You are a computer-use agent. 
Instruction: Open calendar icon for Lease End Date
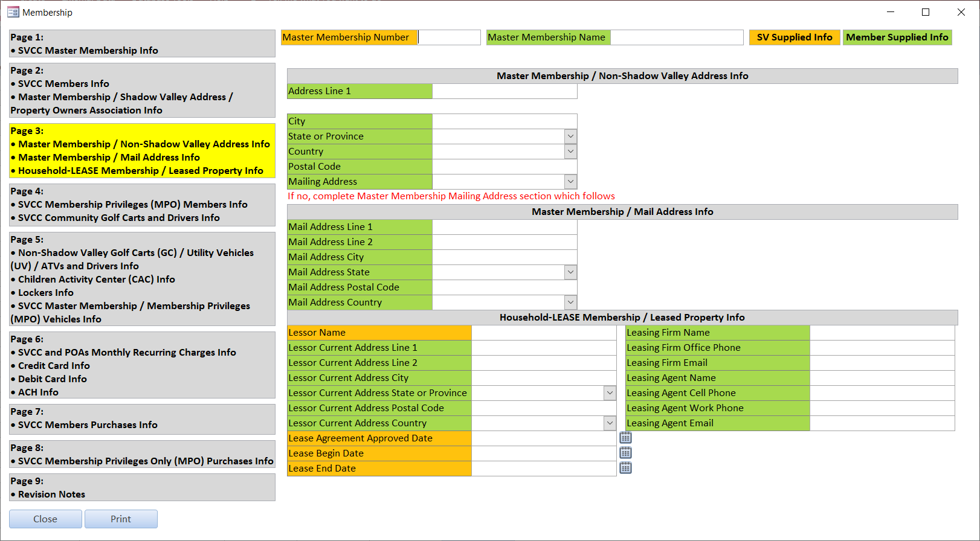(x=625, y=468)
